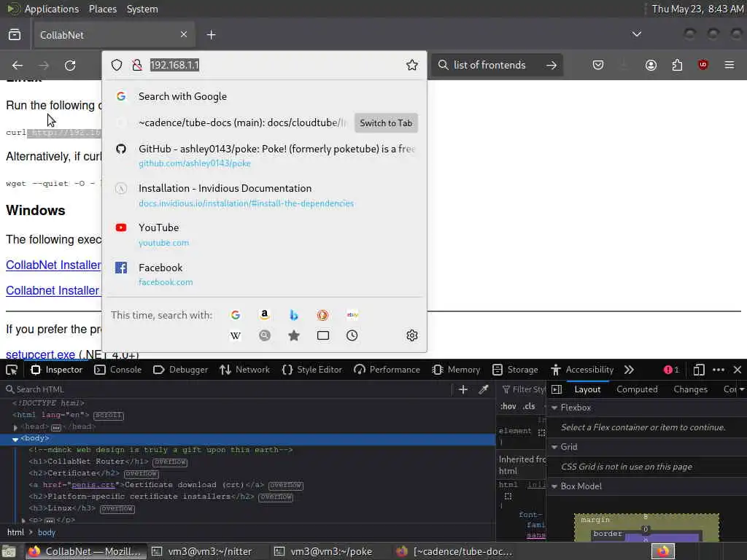Screen dimensions: 747x560
Task: Grab a color with the eyedropper
Action: click(484, 389)
